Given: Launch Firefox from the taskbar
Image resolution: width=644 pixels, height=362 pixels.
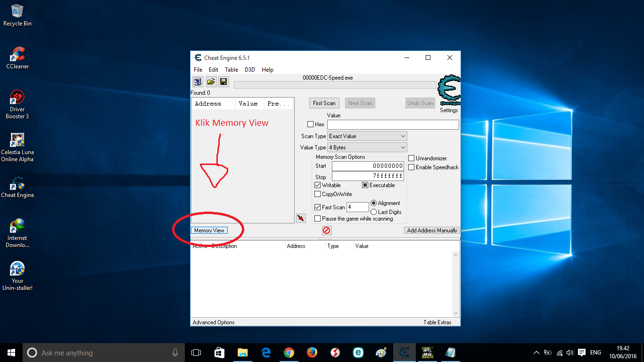Looking at the screenshot, I should tap(312, 353).
